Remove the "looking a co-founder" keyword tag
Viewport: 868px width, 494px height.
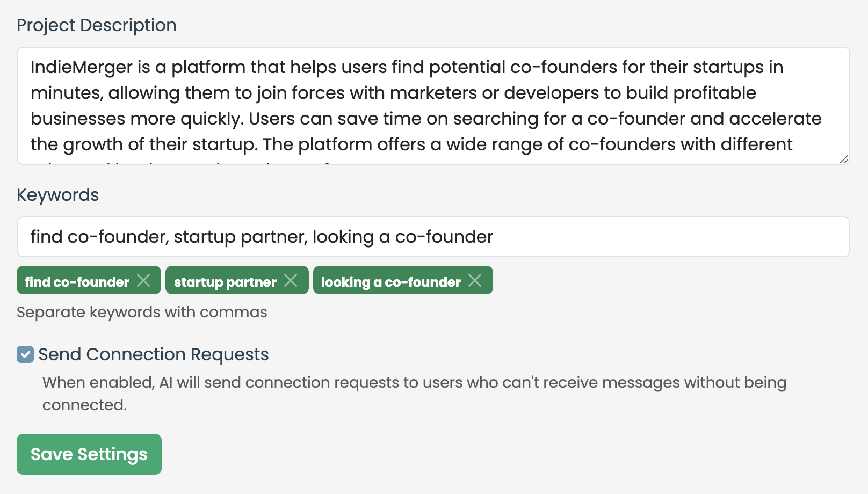pyautogui.click(x=475, y=280)
